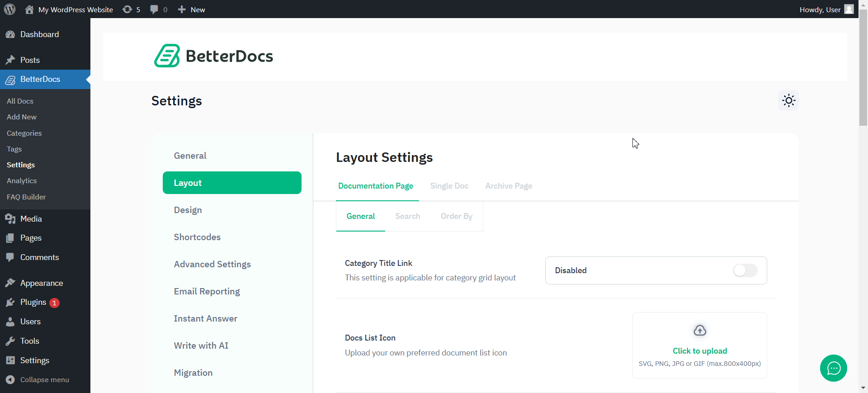Click the BetterDocs logo in header
The height and width of the screenshot is (393, 868).
tap(213, 56)
